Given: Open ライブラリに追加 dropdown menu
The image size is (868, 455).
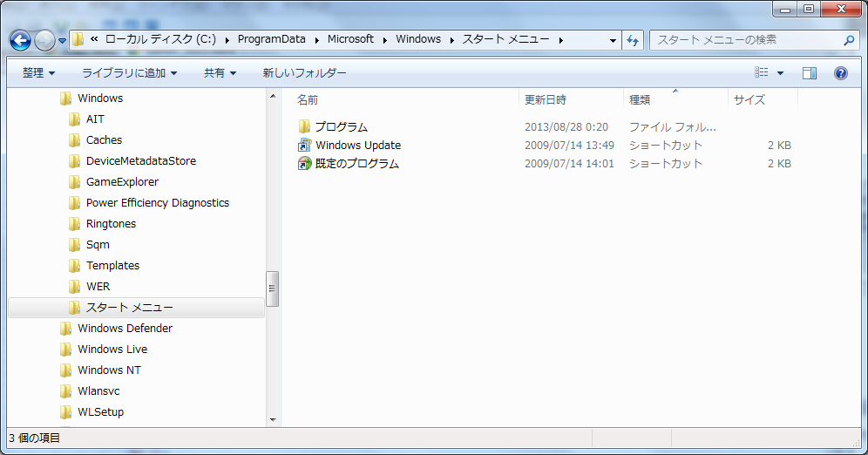Looking at the screenshot, I should point(129,73).
